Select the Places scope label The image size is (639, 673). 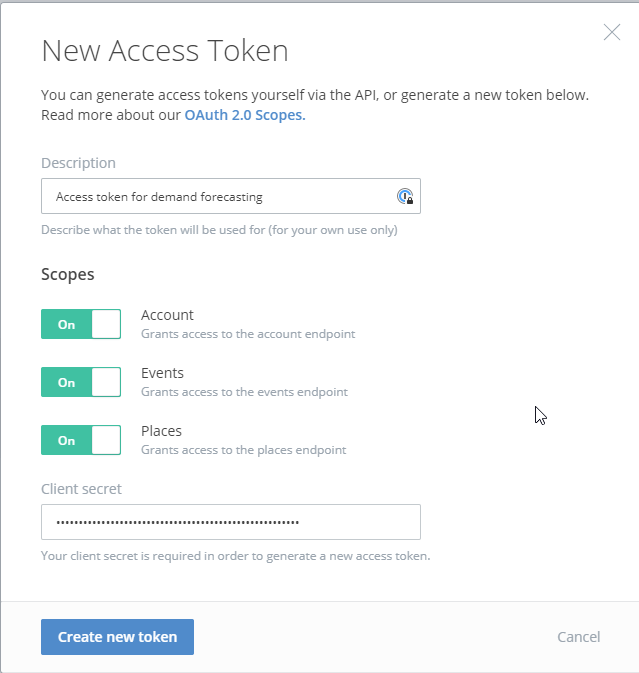(x=161, y=431)
